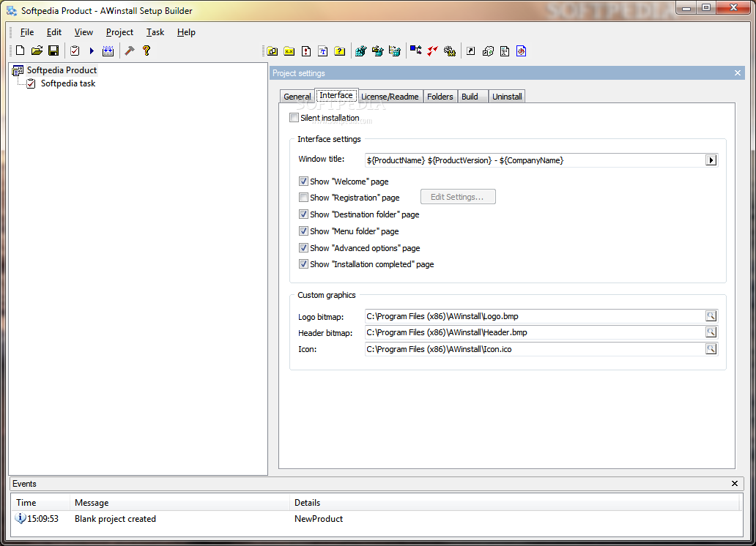756x546 pixels.
Task: Switch to the Build tab
Action: [x=472, y=97]
